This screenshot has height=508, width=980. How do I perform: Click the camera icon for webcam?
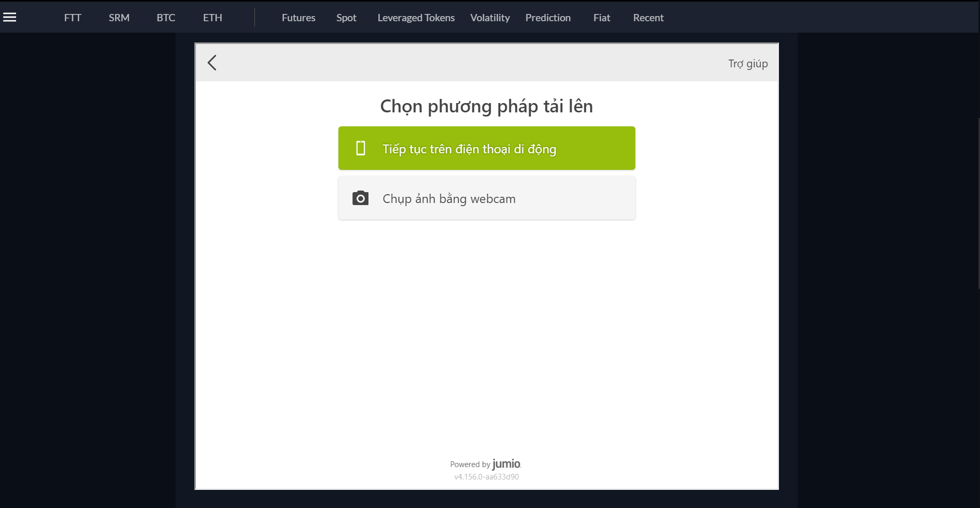click(x=360, y=198)
